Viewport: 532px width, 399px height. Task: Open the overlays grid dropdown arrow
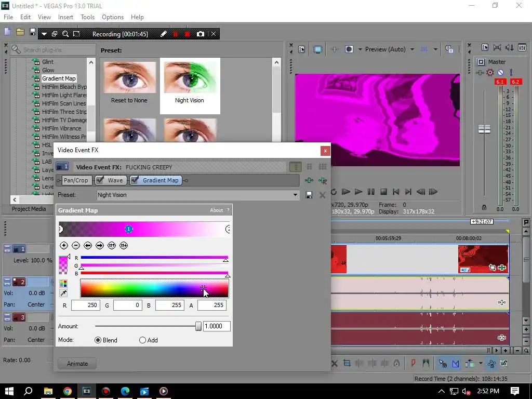pyautogui.click(x=435, y=49)
